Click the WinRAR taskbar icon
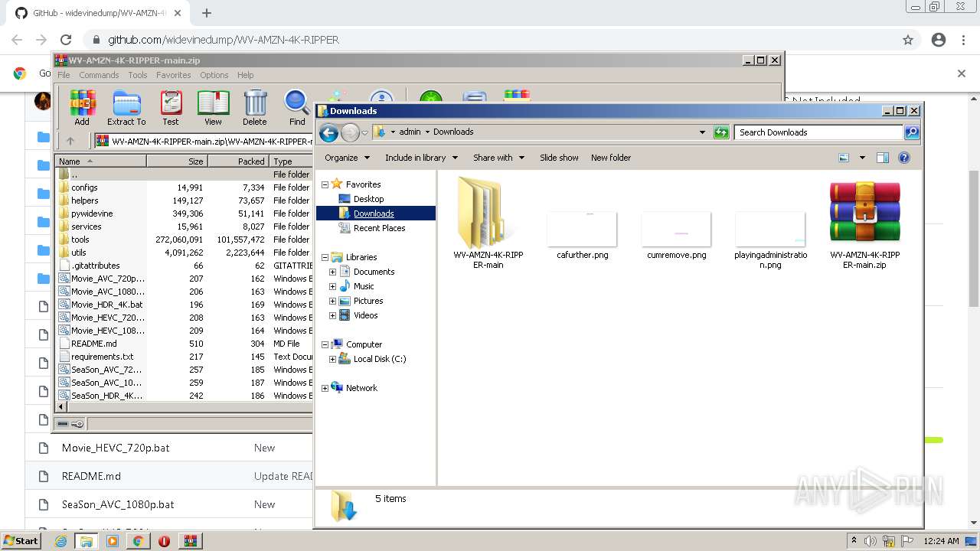980x551 pixels. point(190,541)
